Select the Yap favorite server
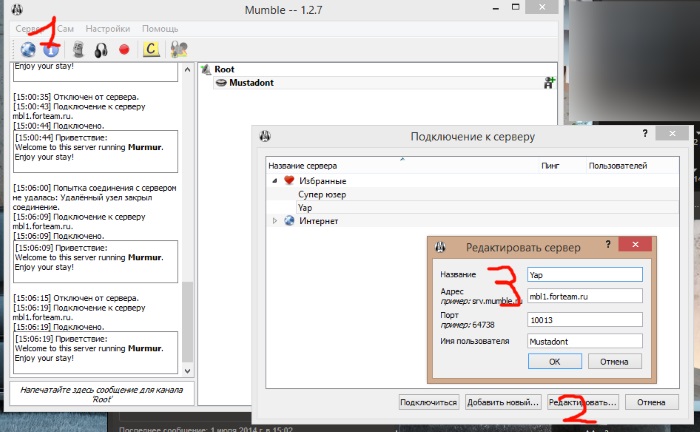 tap(305, 208)
